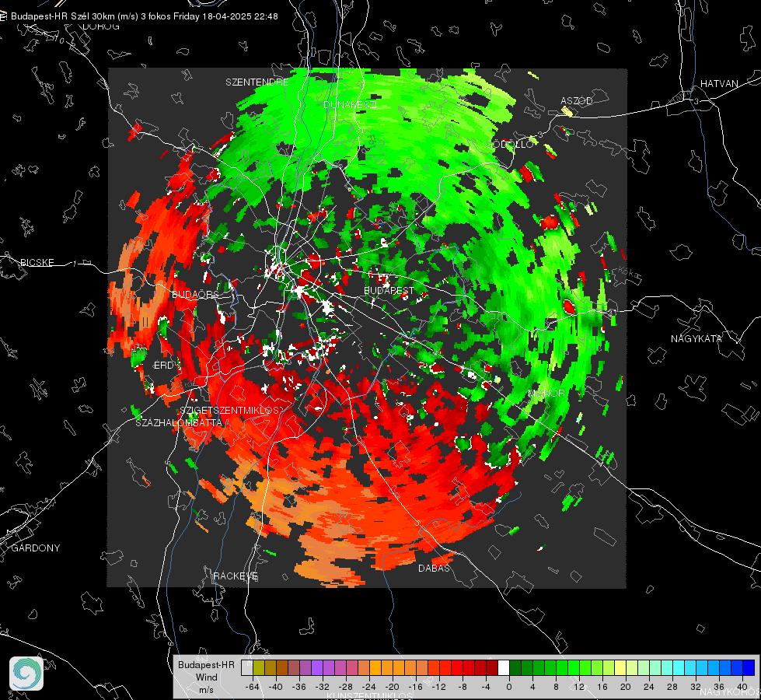
Task: Click the DOROG town label
Action: click(x=100, y=26)
